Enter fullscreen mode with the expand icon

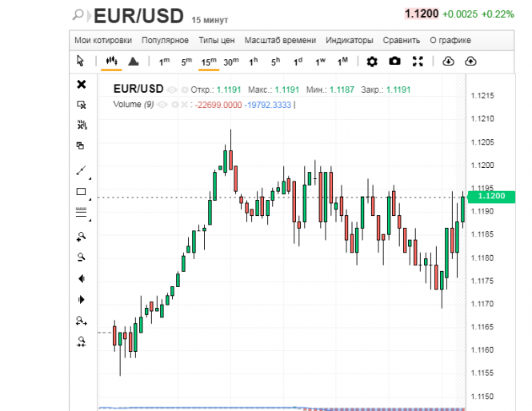tap(417, 62)
